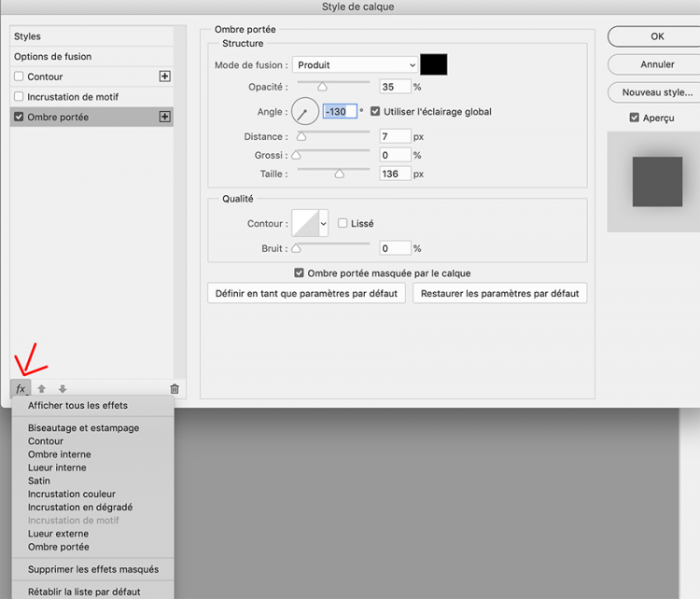The width and height of the screenshot is (700, 599).
Task: Click the fx effects menu icon
Action: pos(21,388)
